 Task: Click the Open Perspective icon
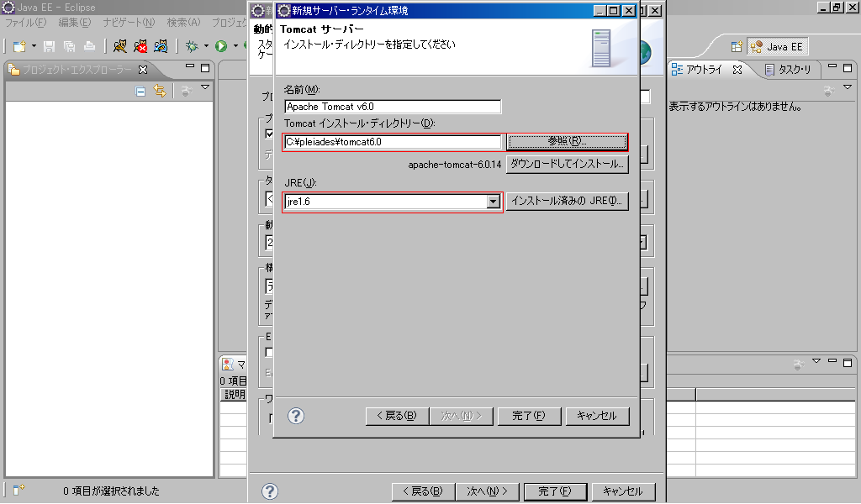[x=737, y=46]
